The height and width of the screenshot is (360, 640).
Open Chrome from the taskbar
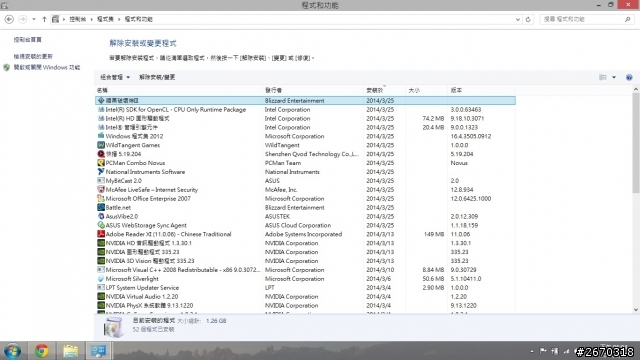41,351
